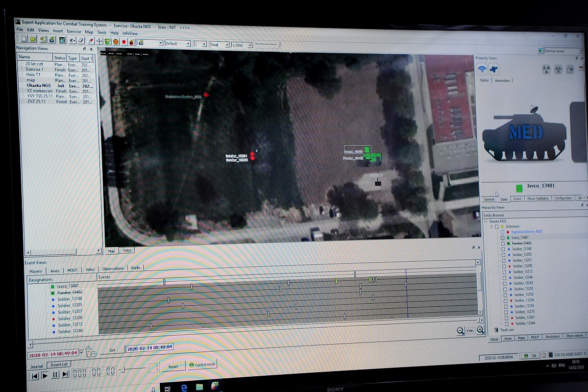Click the toolbar icon right of record
Screen dimensions: 588x392
(132, 42)
